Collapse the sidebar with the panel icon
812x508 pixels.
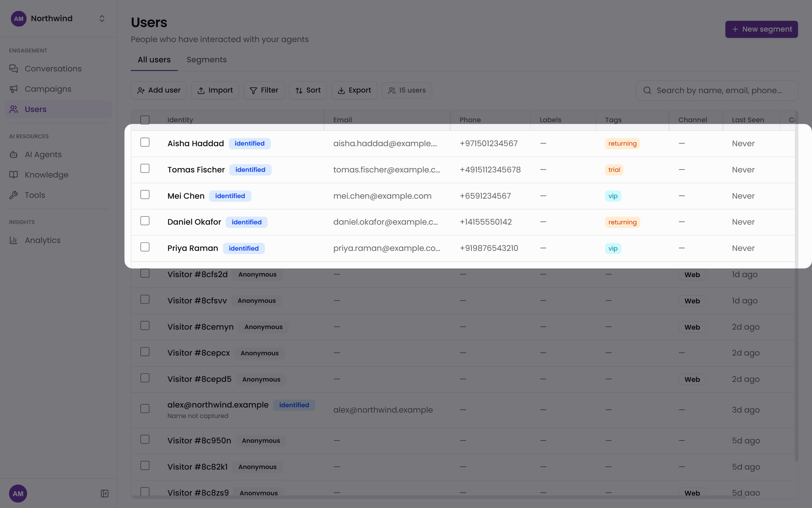(105, 494)
